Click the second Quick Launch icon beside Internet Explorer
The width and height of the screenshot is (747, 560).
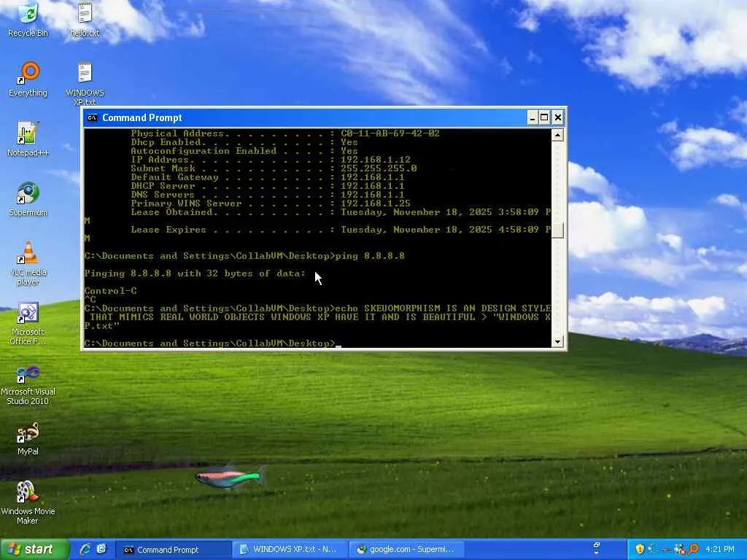[101, 549]
